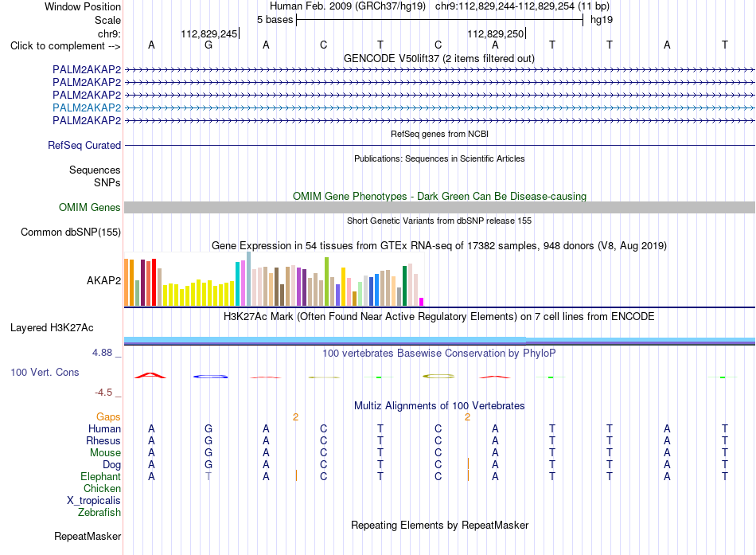Click the 'RefSeq genes from NCBI' title
Screen dimensions: 756x555
tap(440, 134)
